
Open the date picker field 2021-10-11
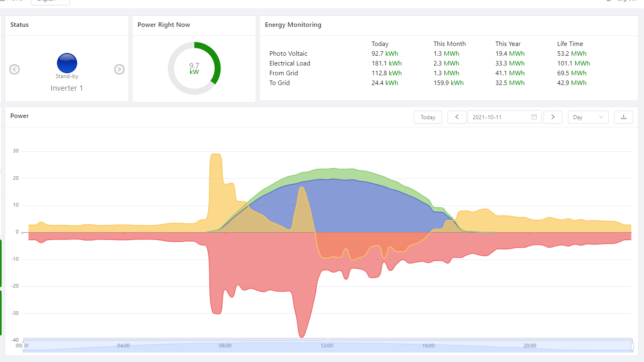click(505, 117)
